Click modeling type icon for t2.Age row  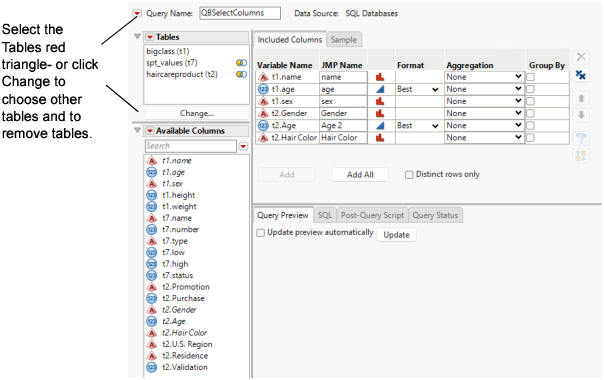point(380,126)
